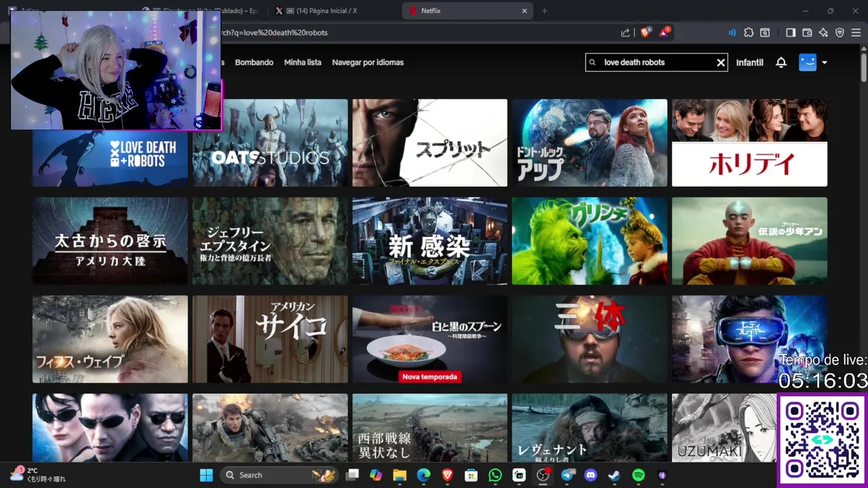Open Telegram from the taskbar
Image resolution: width=868 pixels, height=488 pixels.
coord(567,475)
